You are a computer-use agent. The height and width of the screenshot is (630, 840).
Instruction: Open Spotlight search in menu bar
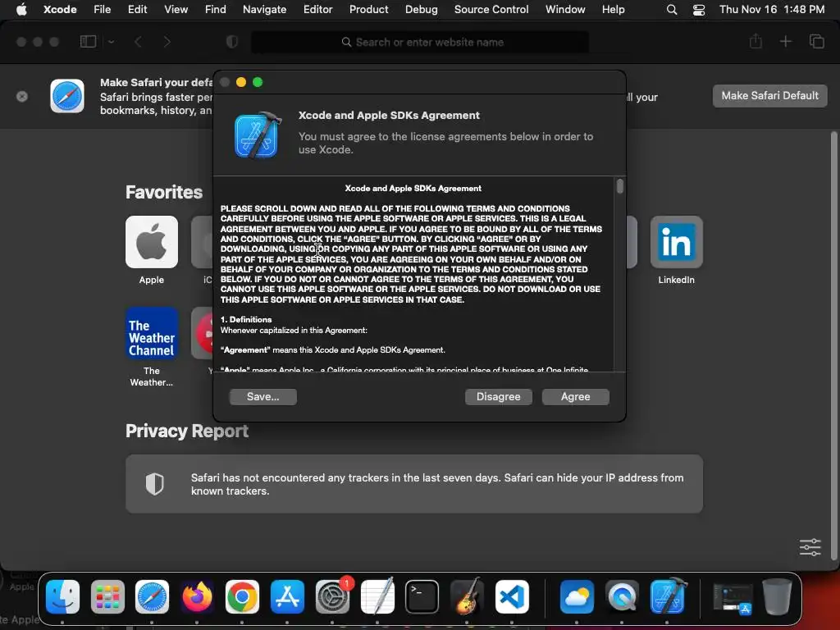[671, 10]
